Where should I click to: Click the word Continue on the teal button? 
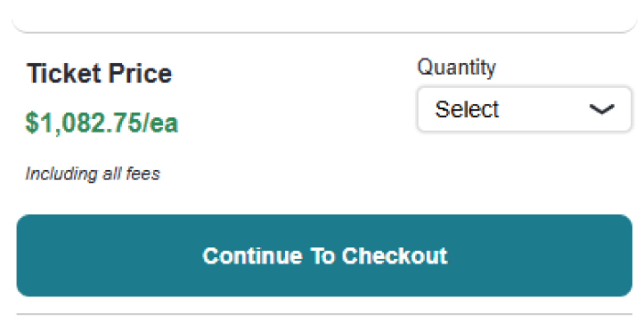[252, 255]
